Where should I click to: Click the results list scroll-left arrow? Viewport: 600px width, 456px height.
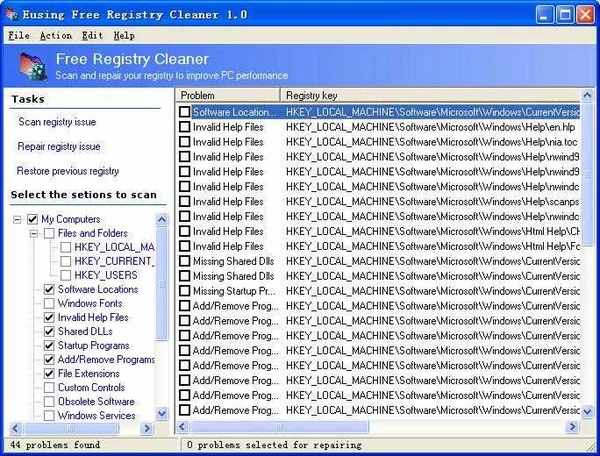click(x=182, y=426)
